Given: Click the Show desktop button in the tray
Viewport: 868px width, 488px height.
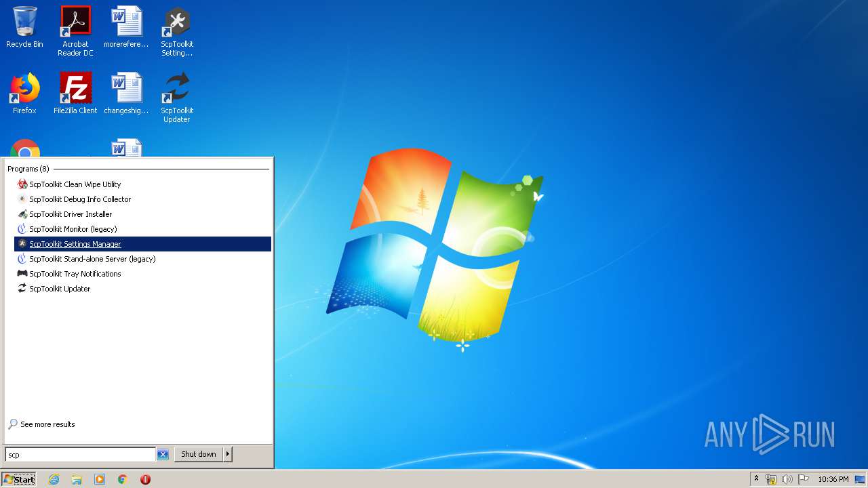Looking at the screenshot, I should pyautogui.click(x=860, y=479).
